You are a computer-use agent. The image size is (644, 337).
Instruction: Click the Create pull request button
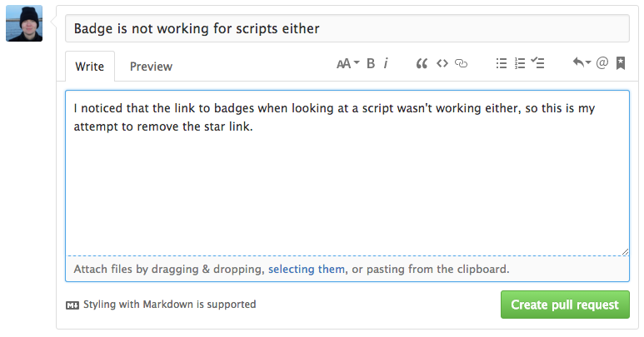click(565, 305)
